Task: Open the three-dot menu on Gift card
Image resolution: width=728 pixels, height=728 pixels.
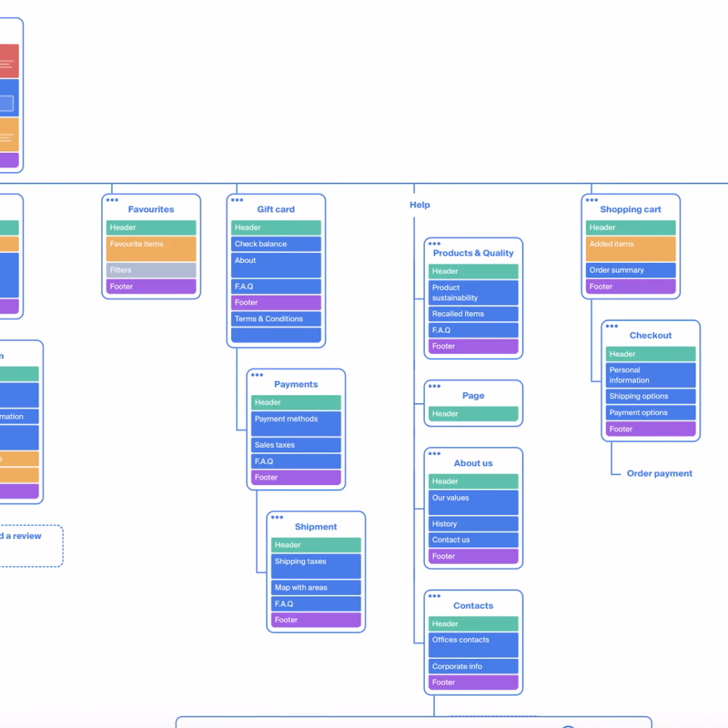Action: (237, 200)
